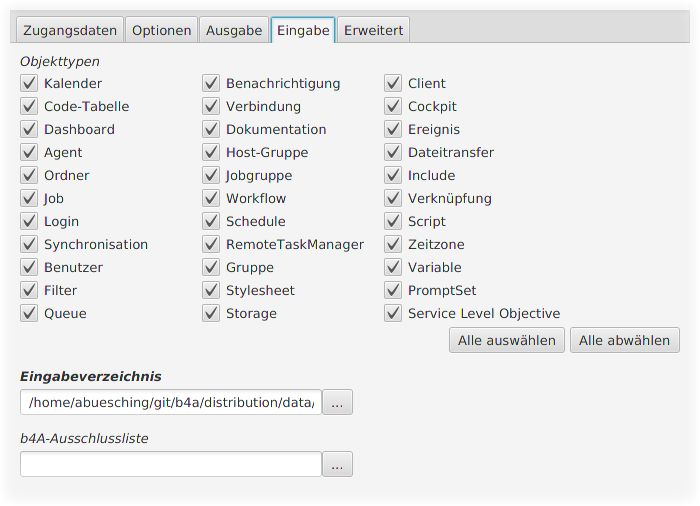Viewport: 700px width, 506px height.
Task: Uncheck the Kalender checkbox
Action: 28,84
